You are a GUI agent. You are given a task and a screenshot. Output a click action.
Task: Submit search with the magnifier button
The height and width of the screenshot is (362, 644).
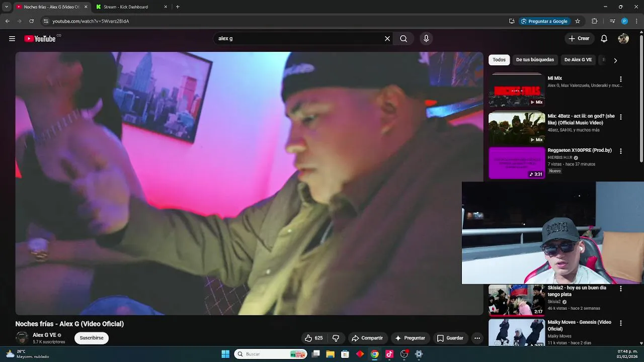[x=404, y=39]
